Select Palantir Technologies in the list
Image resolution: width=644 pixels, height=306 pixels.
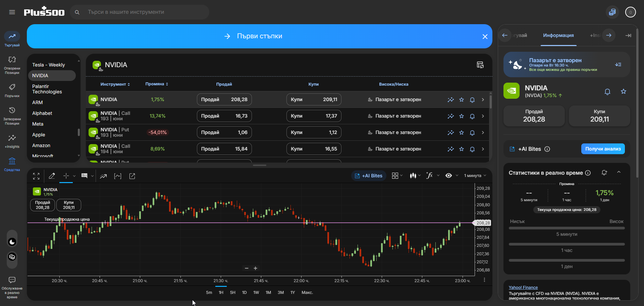click(47, 89)
